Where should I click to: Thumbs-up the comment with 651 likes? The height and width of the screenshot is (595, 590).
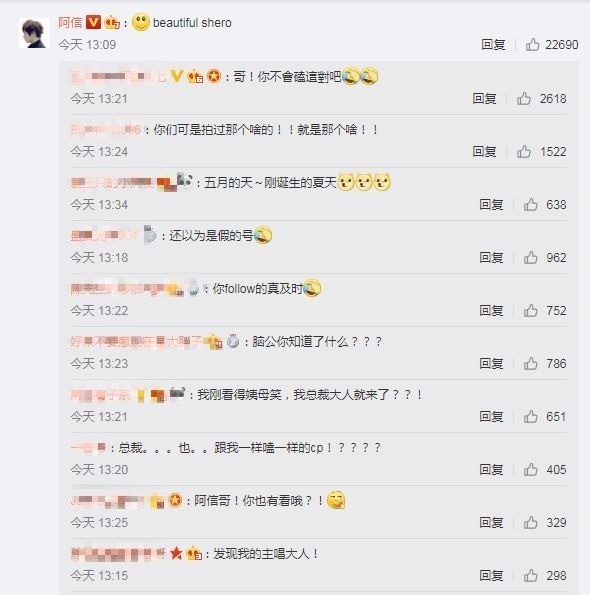530,416
